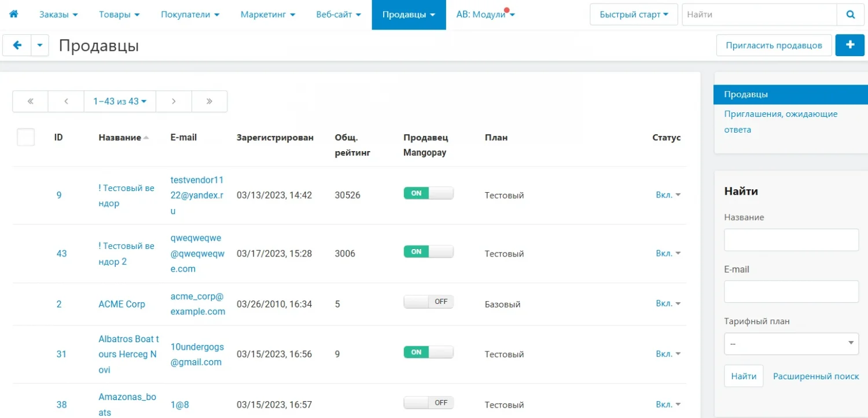Click the blue plus add vendor button
The image size is (868, 418).
tap(849, 45)
